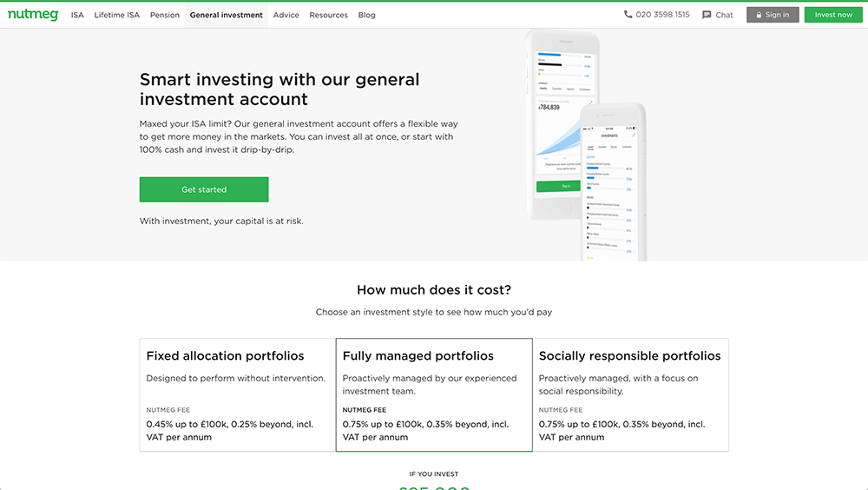The image size is (868, 490).
Task: Open the Lifetime ISA page
Action: tap(116, 15)
